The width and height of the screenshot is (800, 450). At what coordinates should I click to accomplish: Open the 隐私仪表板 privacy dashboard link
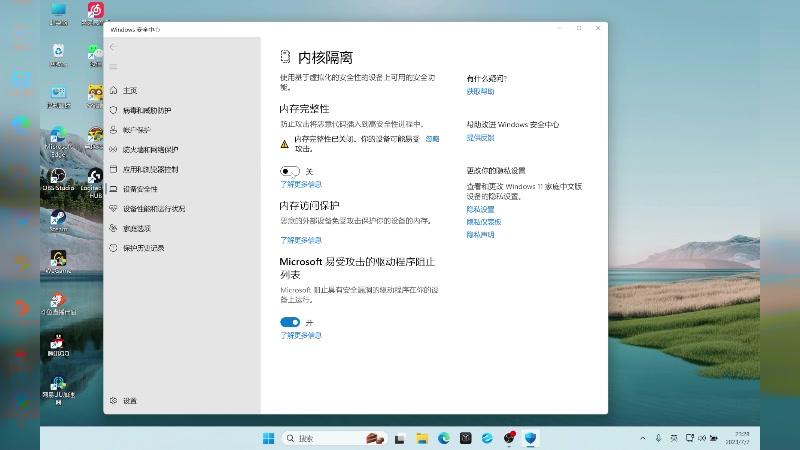tap(484, 222)
